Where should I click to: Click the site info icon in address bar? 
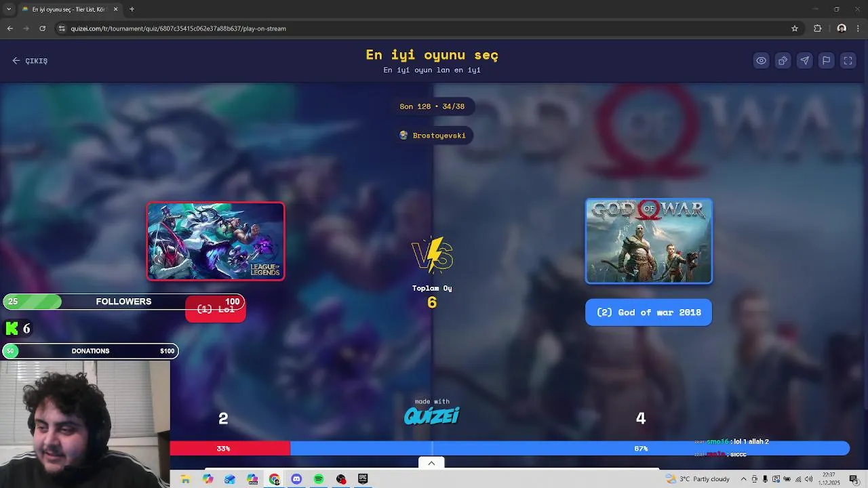62,28
